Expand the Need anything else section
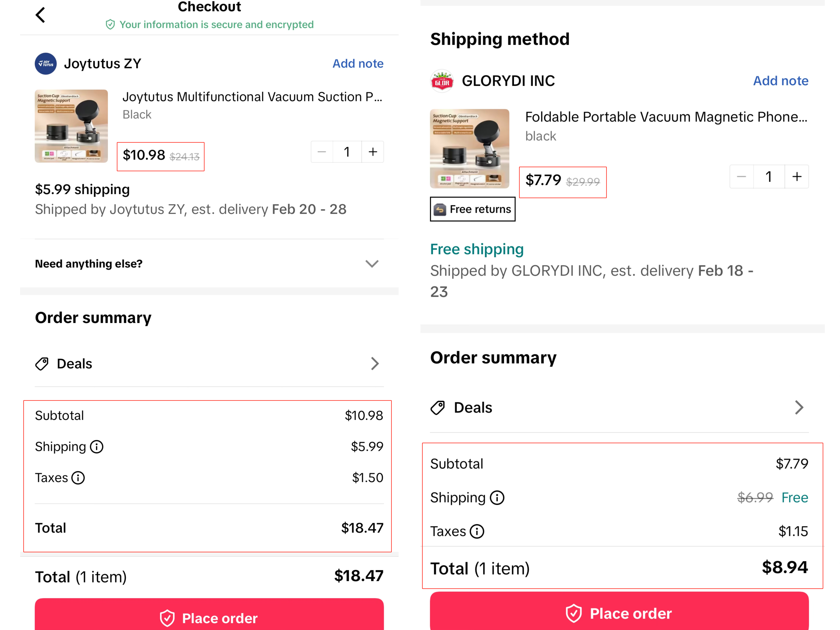 click(209, 264)
